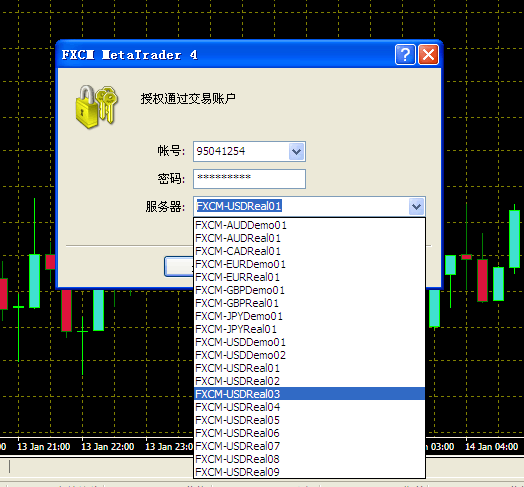The width and height of the screenshot is (524, 487).
Task: Choose FXCM-JPYDemo01 server entry
Action: click(309, 316)
